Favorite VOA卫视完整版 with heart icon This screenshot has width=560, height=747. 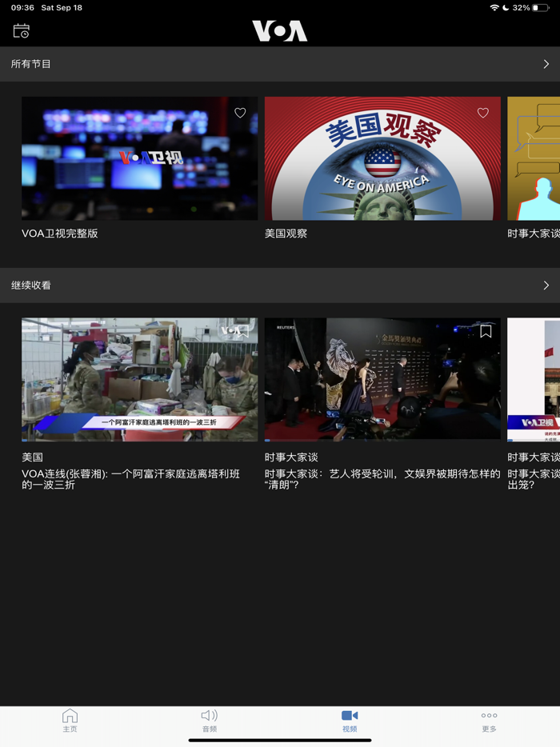pos(240,113)
